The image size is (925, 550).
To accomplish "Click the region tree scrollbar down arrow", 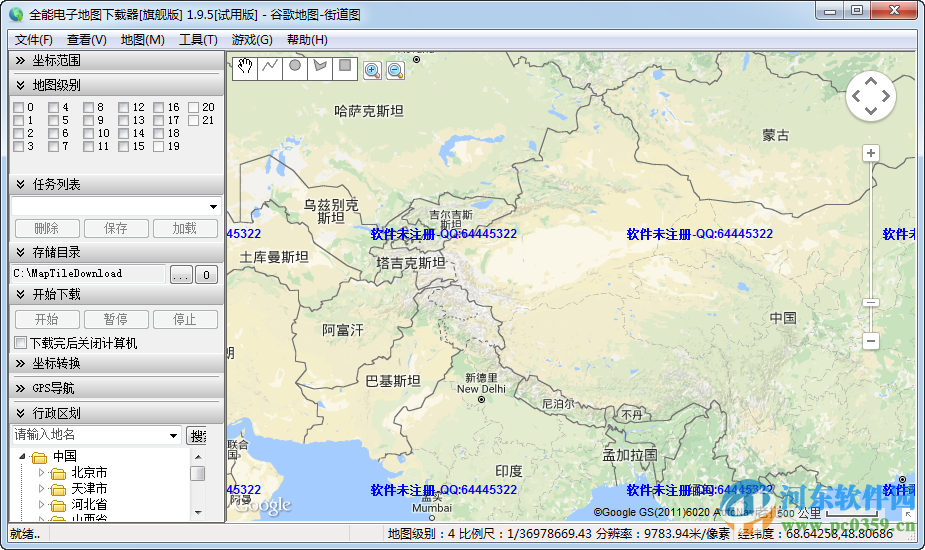I will (198, 512).
